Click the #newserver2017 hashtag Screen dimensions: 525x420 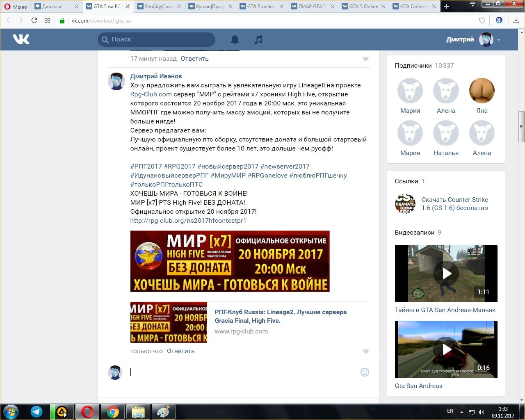coord(285,167)
